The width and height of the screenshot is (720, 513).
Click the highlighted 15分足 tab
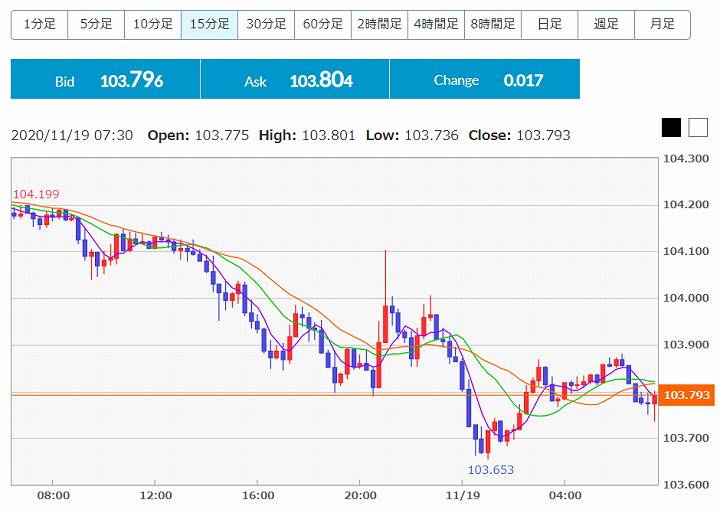click(209, 24)
